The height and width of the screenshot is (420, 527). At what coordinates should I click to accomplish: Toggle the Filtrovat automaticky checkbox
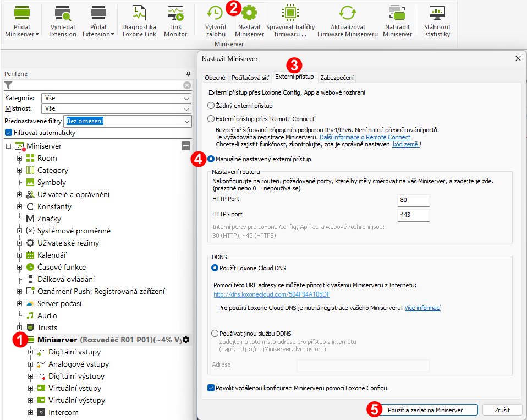click(x=8, y=133)
